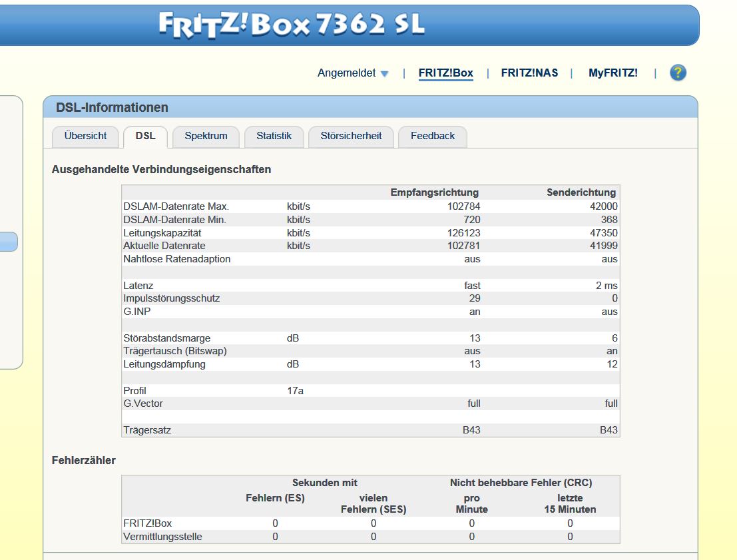Click the Aktuelle Datenrate label

click(164, 246)
